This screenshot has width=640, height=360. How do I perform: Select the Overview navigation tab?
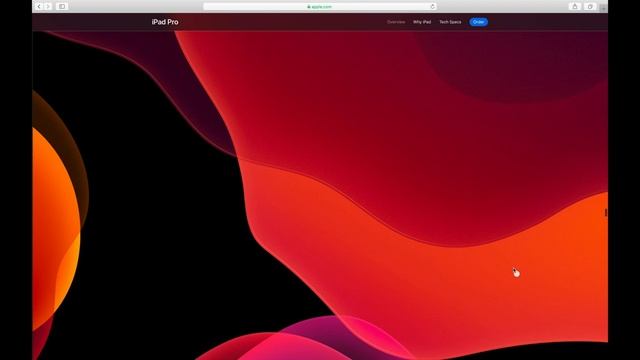click(x=396, y=22)
